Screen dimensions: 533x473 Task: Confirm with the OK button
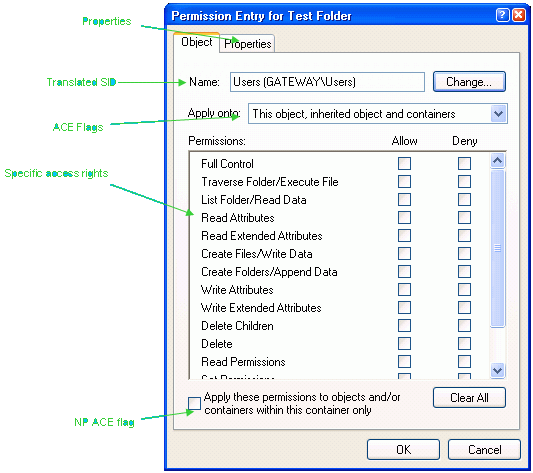tap(403, 450)
